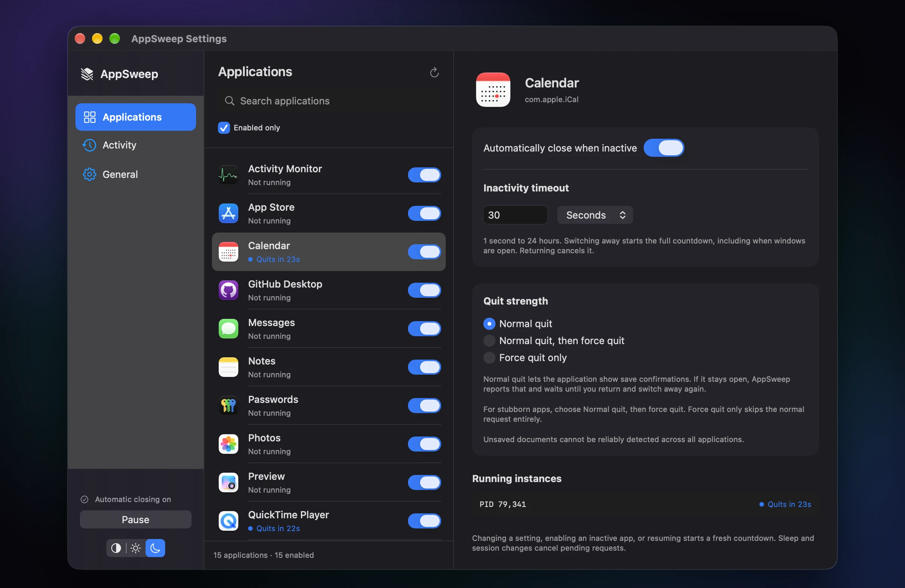Open the Applications sidebar section
Viewport: 905px width, 588px height.
coord(135,117)
